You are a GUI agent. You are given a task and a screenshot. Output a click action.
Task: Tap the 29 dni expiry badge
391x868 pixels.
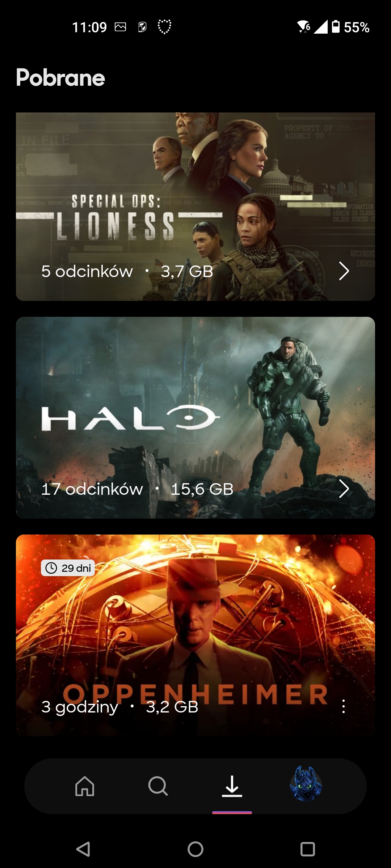(x=68, y=568)
